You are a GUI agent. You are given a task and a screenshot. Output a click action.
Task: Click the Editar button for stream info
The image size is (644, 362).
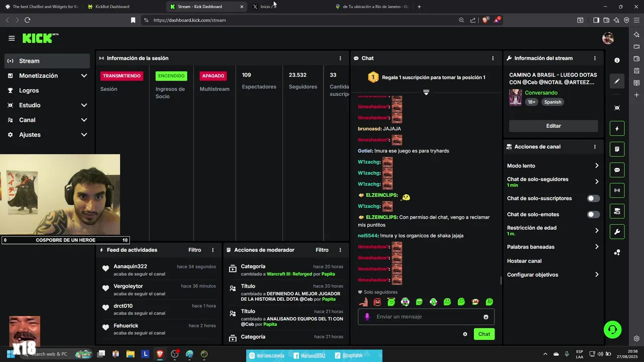click(553, 126)
